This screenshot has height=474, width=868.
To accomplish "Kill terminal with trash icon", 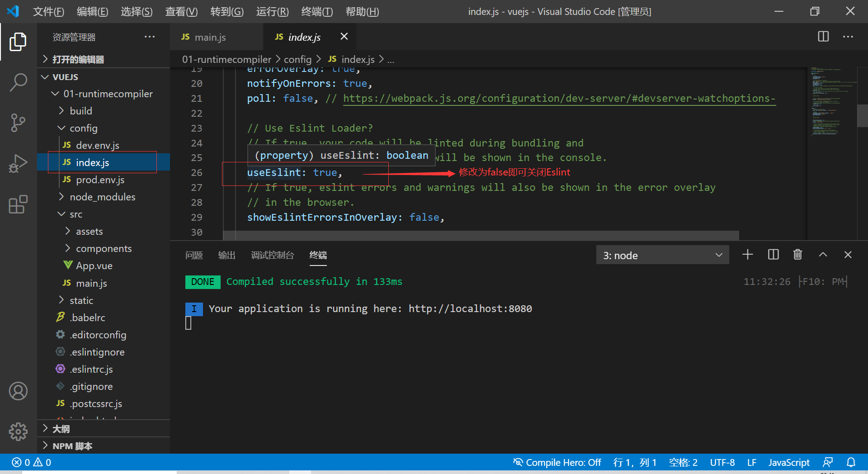I will tap(798, 255).
